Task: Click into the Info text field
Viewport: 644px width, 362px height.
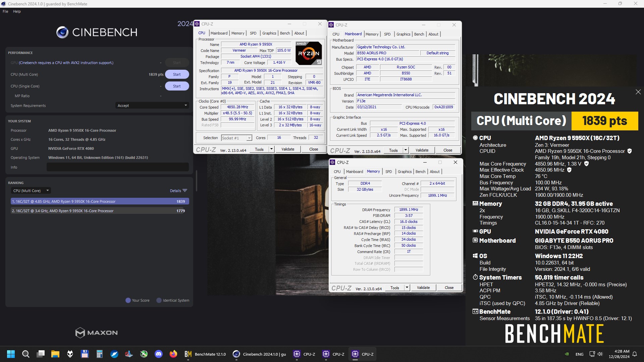Action: (117, 167)
